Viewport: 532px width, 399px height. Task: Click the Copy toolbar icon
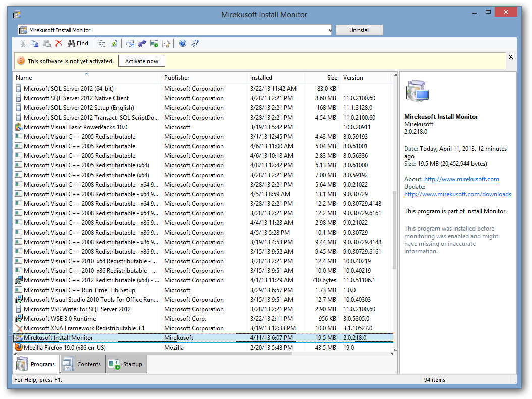coord(35,44)
